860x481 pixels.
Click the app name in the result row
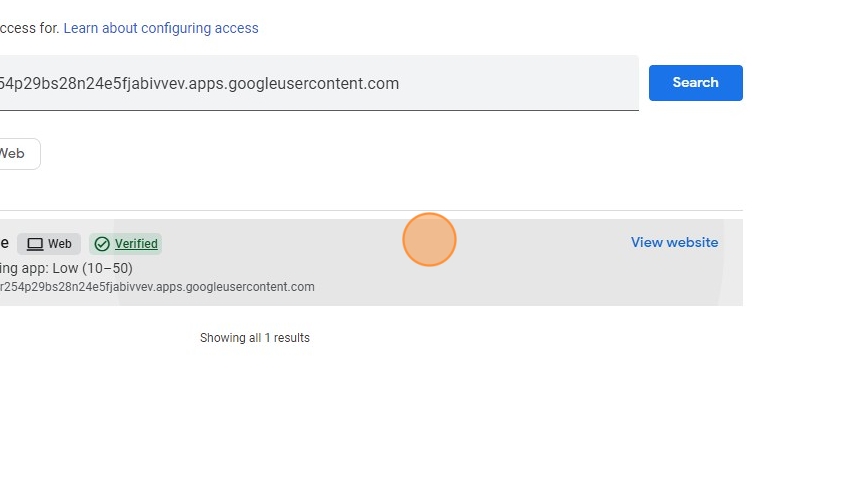(x=5, y=243)
